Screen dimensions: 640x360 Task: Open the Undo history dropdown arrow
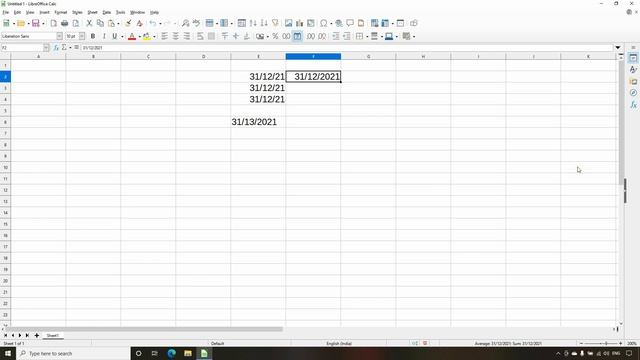(x=160, y=23)
